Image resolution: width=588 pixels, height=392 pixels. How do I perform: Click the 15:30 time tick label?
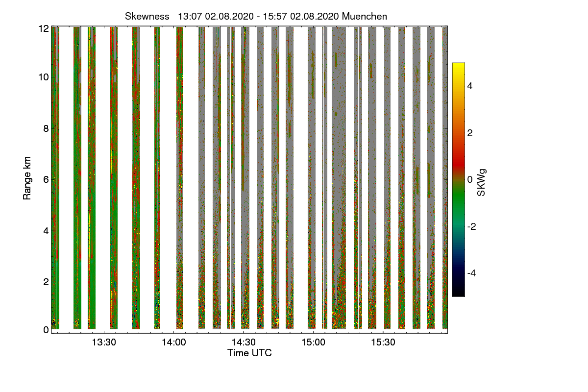[383, 342]
